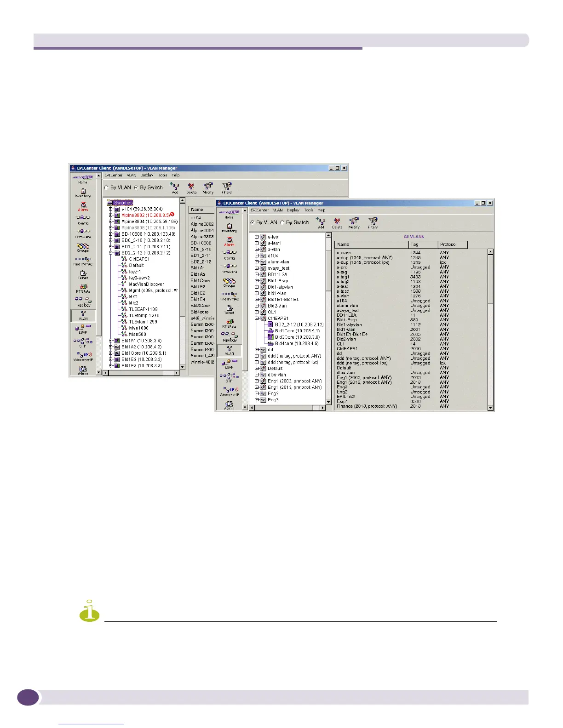Click the Add VLAN icon in the back window
This screenshot has height=728, width=563.
[175, 188]
